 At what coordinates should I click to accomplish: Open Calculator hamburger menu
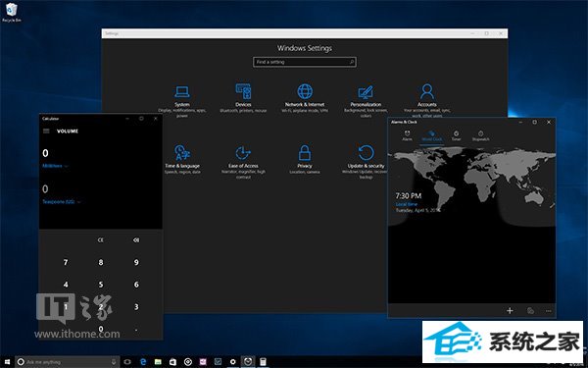[46, 131]
